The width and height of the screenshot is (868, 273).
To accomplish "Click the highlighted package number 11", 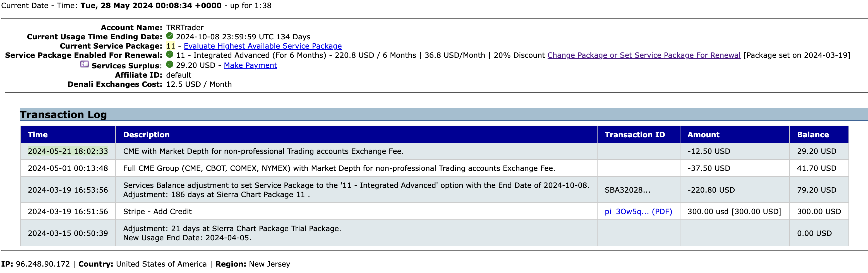I will pos(171,46).
